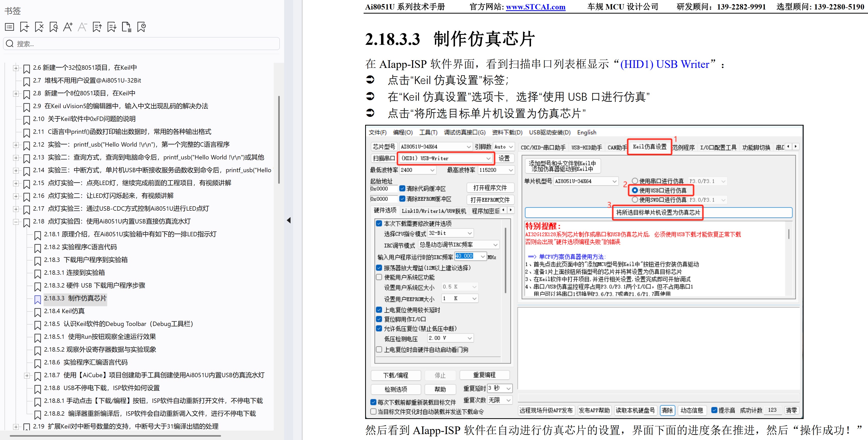868x440 pixels.
Task: Open bookmark 2.18.4 Keil仿真
Action: point(64,311)
